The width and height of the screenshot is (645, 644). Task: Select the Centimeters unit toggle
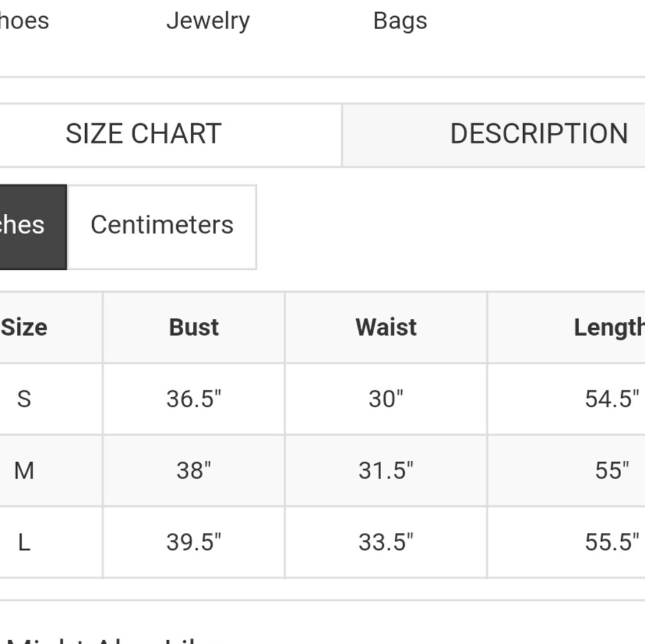162,226
